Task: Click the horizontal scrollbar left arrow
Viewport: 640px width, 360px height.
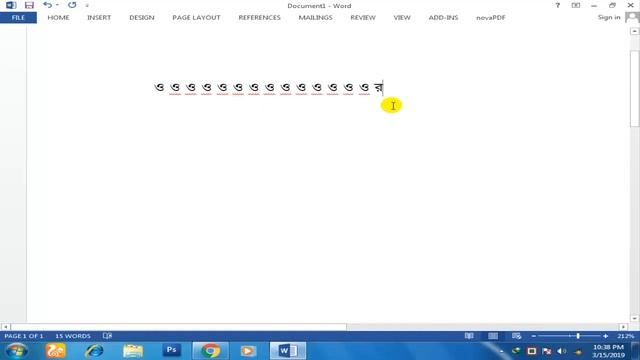Action: coord(5,327)
